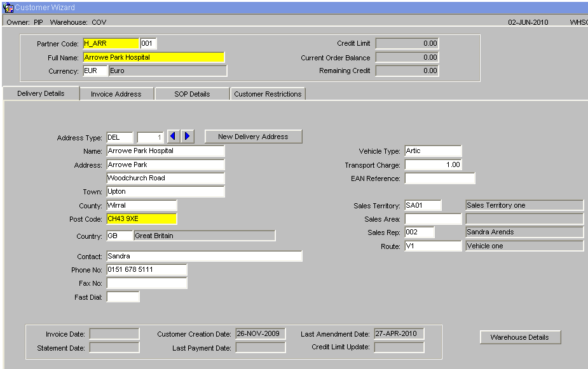Click the delivery Name field
Screen dimensions: 588x369
pos(165,151)
